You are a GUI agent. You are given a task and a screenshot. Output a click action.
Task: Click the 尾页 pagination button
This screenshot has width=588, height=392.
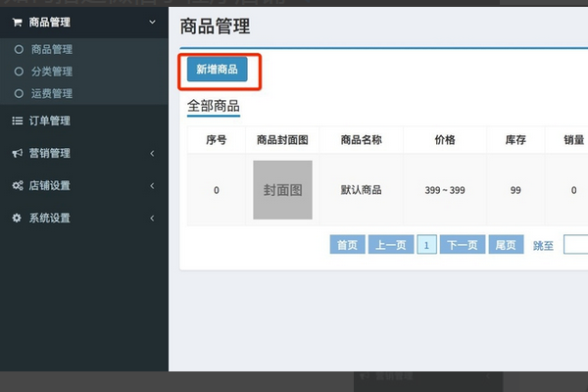pos(506,245)
